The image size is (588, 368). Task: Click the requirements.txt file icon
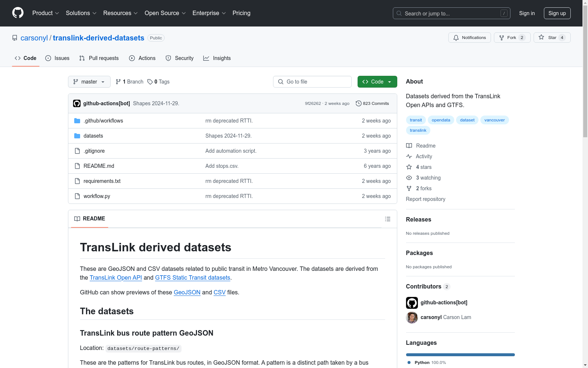pos(77,181)
